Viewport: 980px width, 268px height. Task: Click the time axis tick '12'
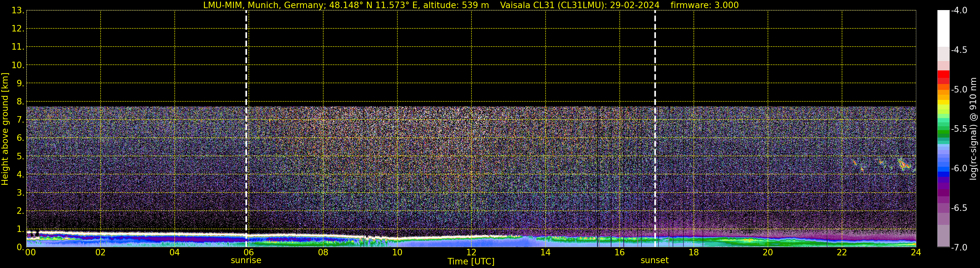pyautogui.click(x=471, y=252)
